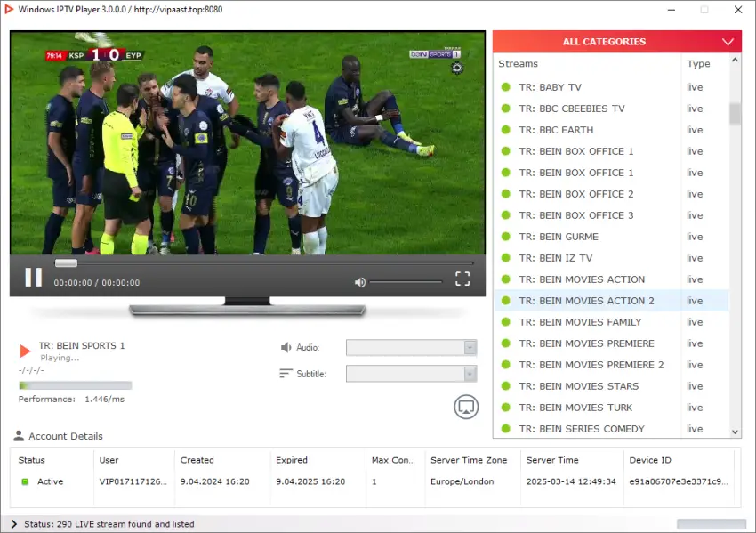756x533 pixels.
Task: Click the scroll up arrow in streams list
Action: (x=735, y=61)
